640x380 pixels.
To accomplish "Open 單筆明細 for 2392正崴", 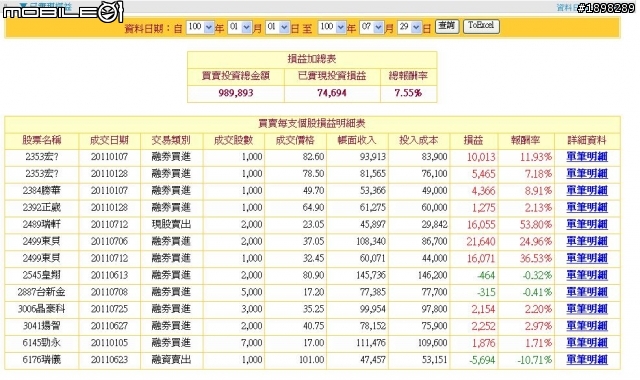I will (x=587, y=208).
